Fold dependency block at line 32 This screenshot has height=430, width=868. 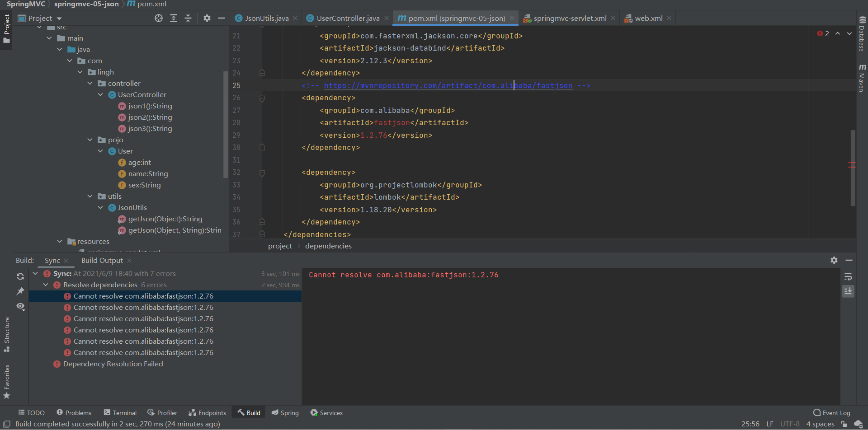pos(262,173)
